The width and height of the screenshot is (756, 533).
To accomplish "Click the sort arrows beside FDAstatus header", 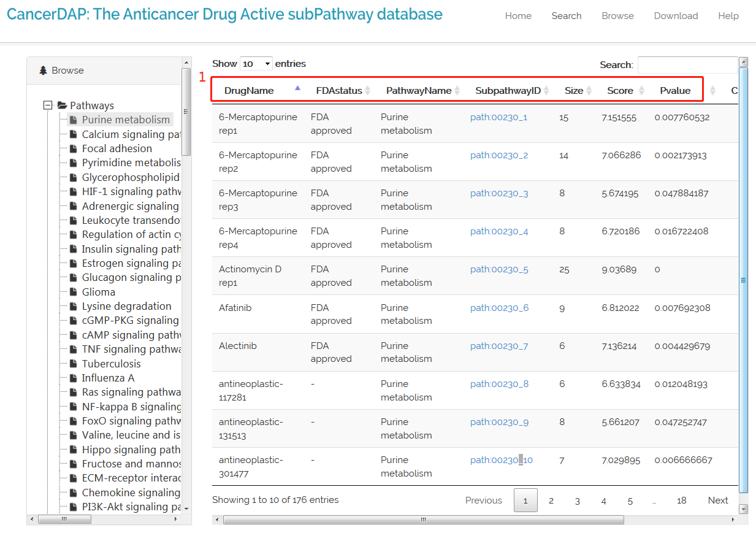I will tap(368, 91).
